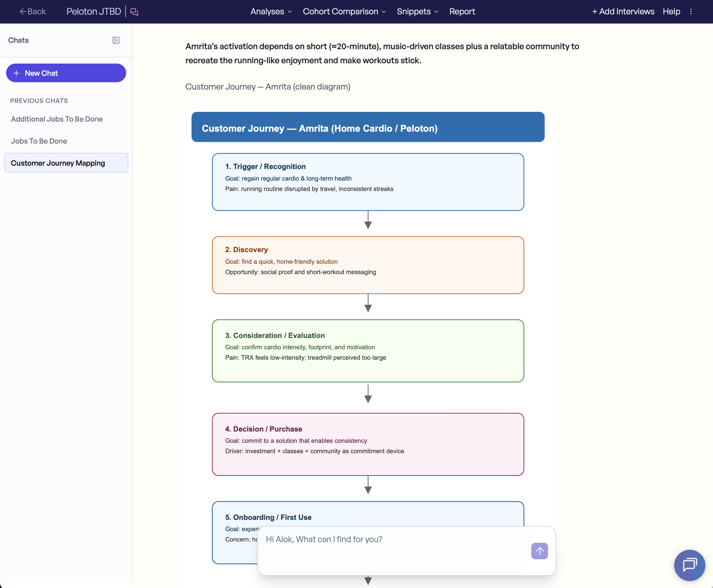Click 'Goal: find a quick, home-friendly solution'

(281, 262)
